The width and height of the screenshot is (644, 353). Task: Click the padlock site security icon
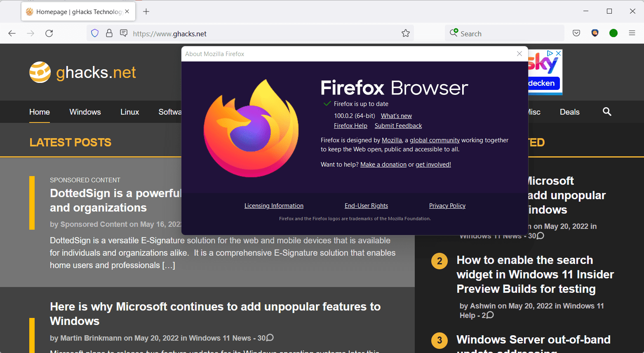[x=109, y=33]
